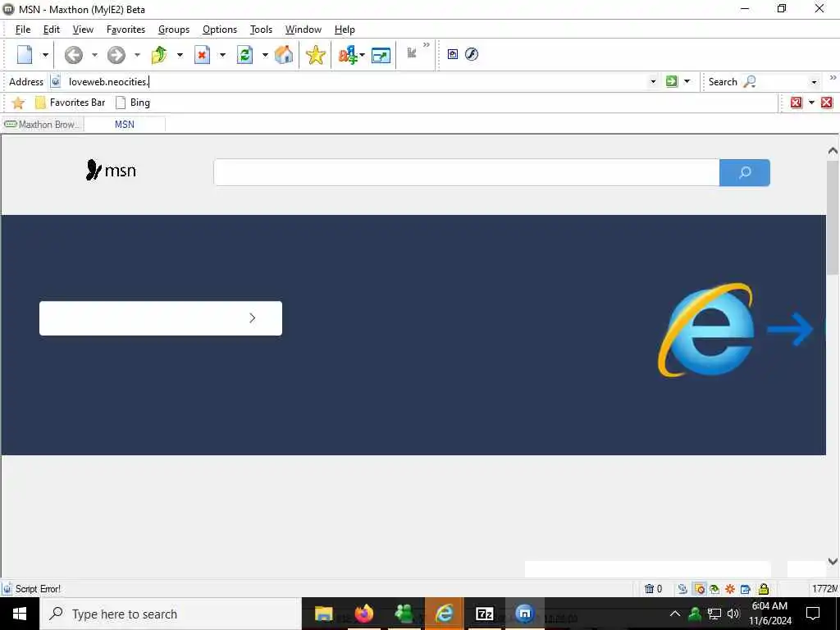This screenshot has width=840, height=630.
Task: Open the close-tab dropdown arrow
Action: pos(811,103)
